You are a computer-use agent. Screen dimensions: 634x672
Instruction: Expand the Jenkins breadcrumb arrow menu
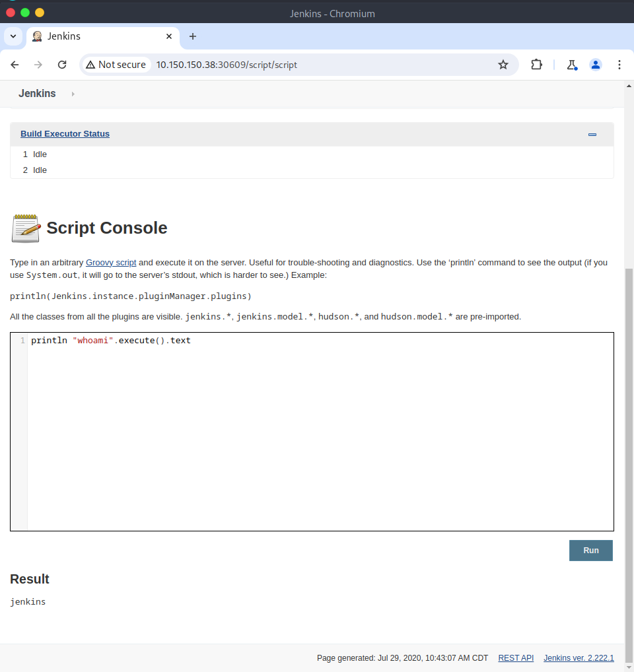(73, 94)
